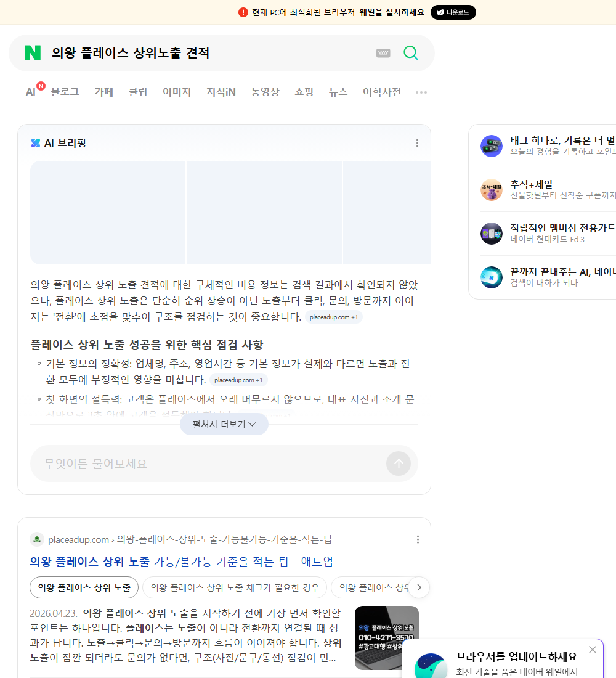Click the 무엇이든 물어보세요 input field
The width and height of the screenshot is (616, 678).
[x=208, y=464]
